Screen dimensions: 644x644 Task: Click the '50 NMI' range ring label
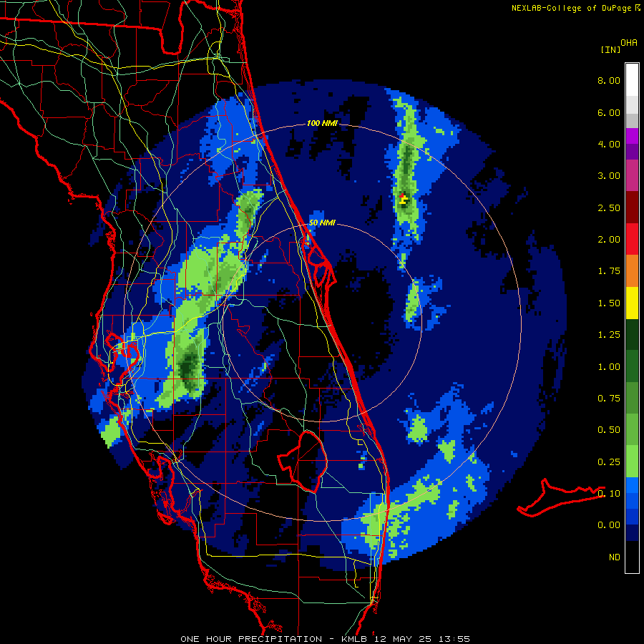pos(322,223)
